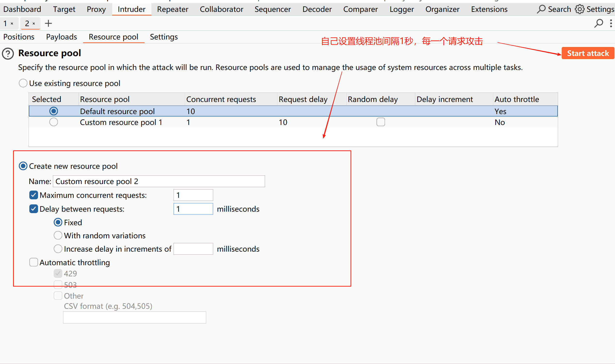
Task: Select Custom resource pool 1 radio button
Action: [x=54, y=122]
